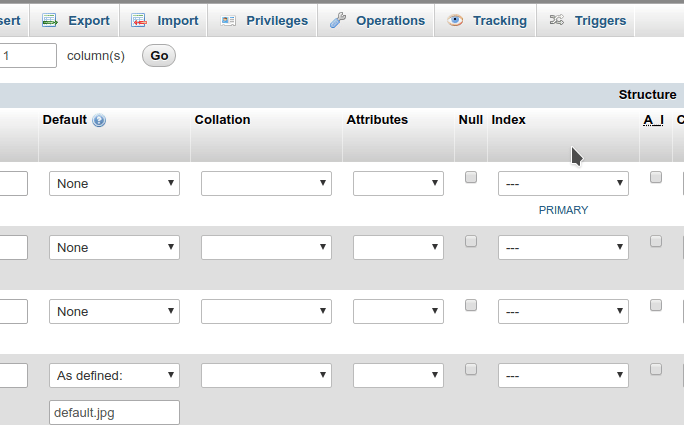The width and height of the screenshot is (684, 425).
Task: Open second row Attributes dropdown
Action: point(398,248)
